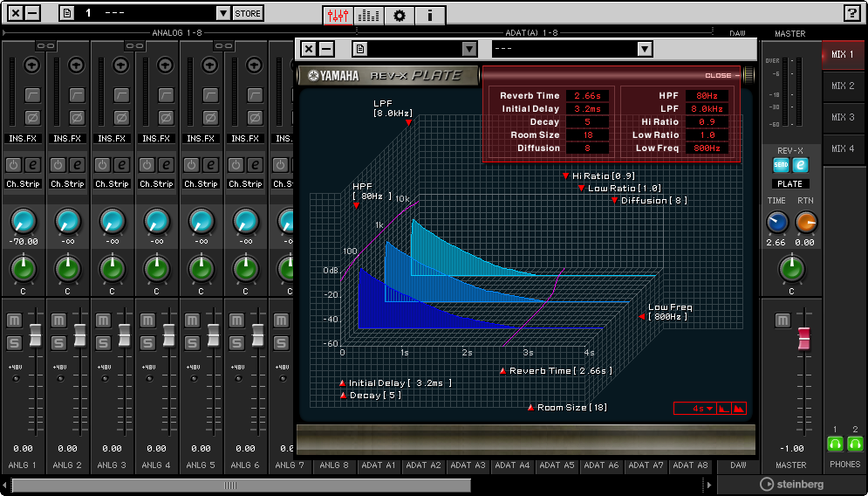This screenshot has height=496, width=868.
Task: Switch to MIX 2 tab
Action: pos(843,86)
